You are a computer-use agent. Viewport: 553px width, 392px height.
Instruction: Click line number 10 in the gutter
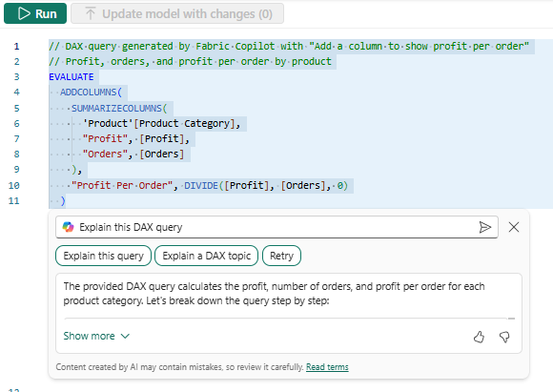coord(14,186)
